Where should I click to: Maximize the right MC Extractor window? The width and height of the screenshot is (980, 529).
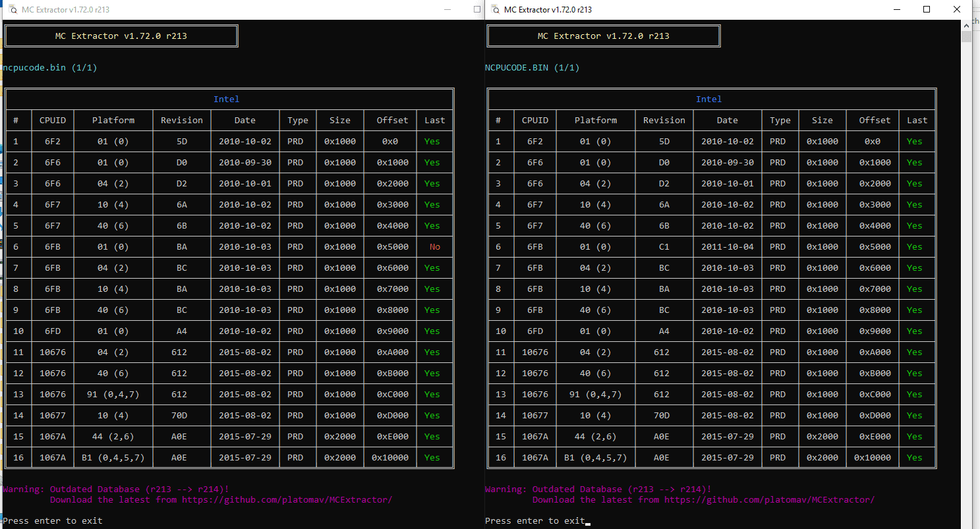pos(927,9)
